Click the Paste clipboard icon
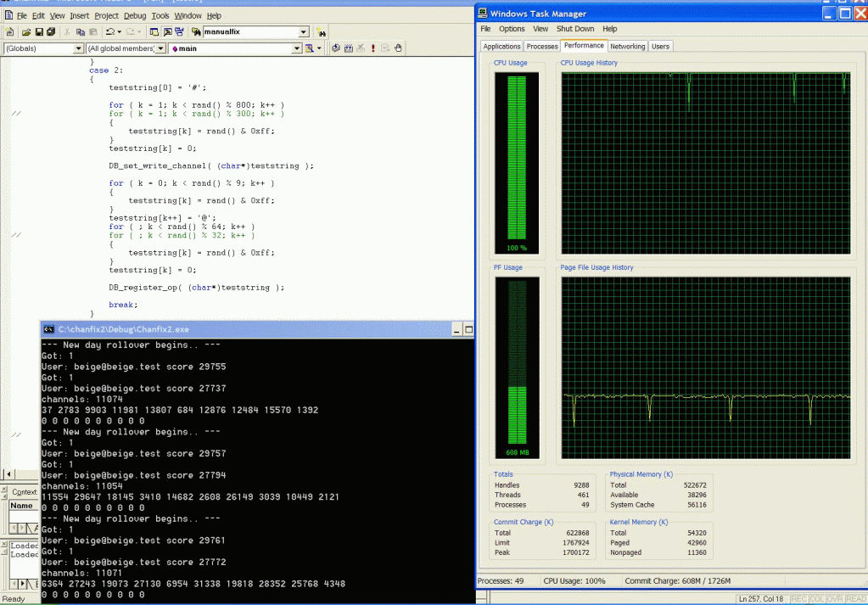Viewport: 868px width, 605px height. click(x=93, y=32)
